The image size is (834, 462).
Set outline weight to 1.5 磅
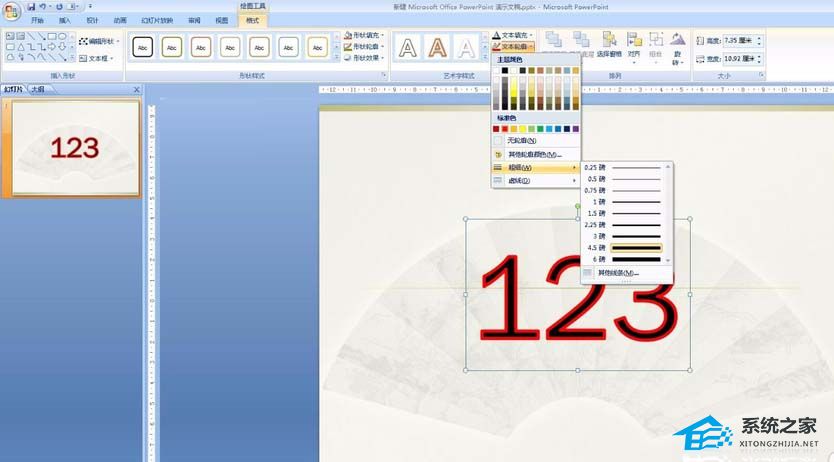[x=623, y=213]
